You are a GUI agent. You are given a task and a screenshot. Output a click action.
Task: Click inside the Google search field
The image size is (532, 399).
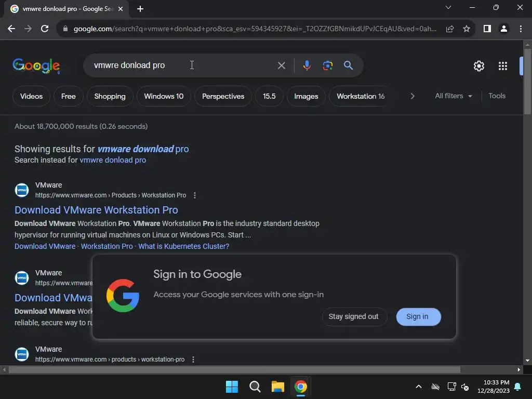tap(183, 65)
